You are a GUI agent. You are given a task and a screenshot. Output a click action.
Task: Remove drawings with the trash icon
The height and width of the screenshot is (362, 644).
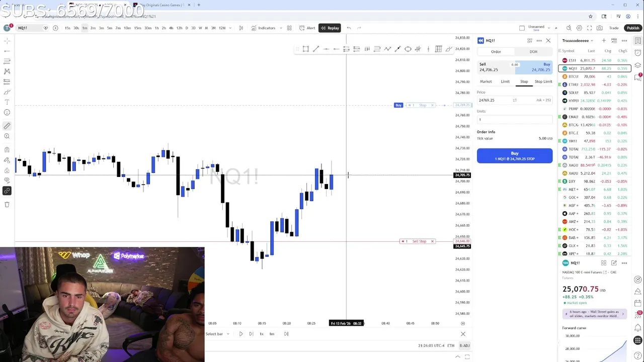[7, 205]
